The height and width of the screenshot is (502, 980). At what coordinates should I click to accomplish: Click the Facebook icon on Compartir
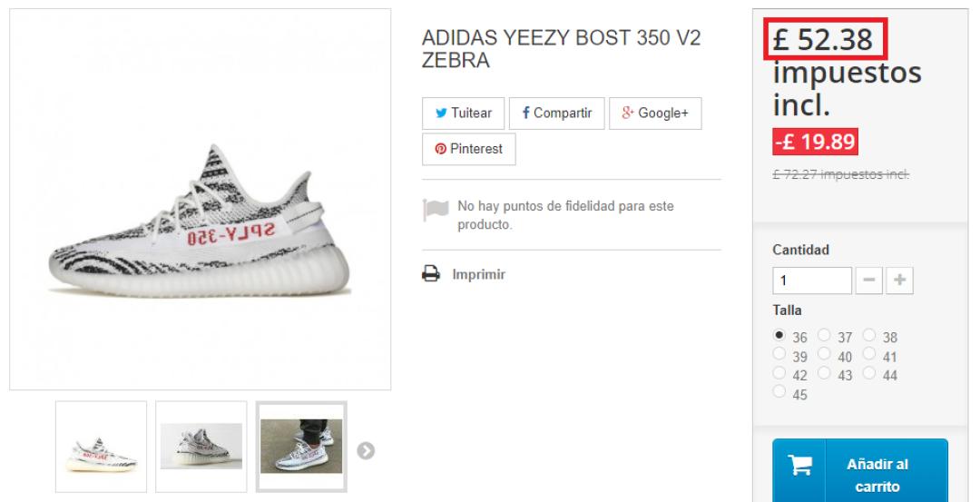525,113
